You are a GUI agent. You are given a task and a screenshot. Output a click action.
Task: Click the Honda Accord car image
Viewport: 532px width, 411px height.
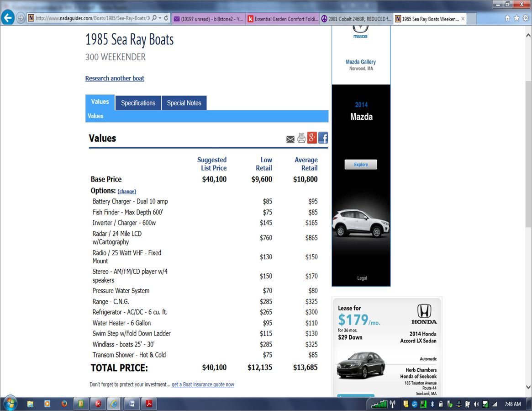click(361, 365)
